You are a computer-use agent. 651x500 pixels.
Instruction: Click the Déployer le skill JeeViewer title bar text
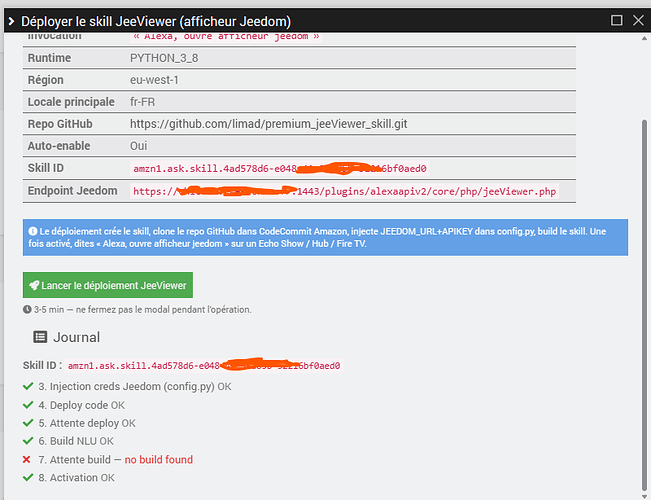[156, 21]
